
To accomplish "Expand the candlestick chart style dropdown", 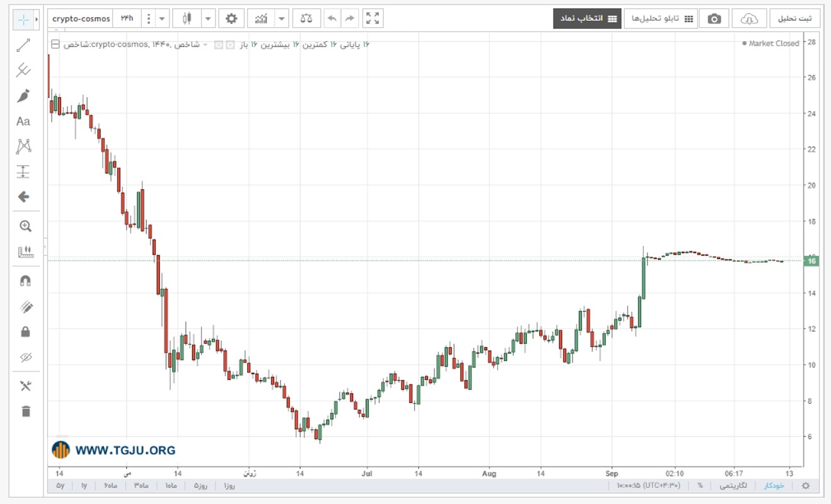I will click(x=208, y=19).
